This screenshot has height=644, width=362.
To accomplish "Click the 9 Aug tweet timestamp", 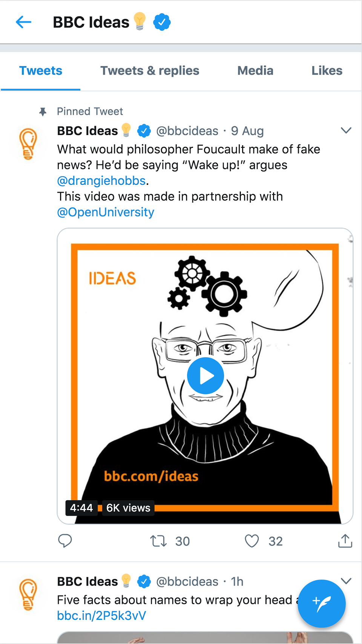I will (x=247, y=131).
